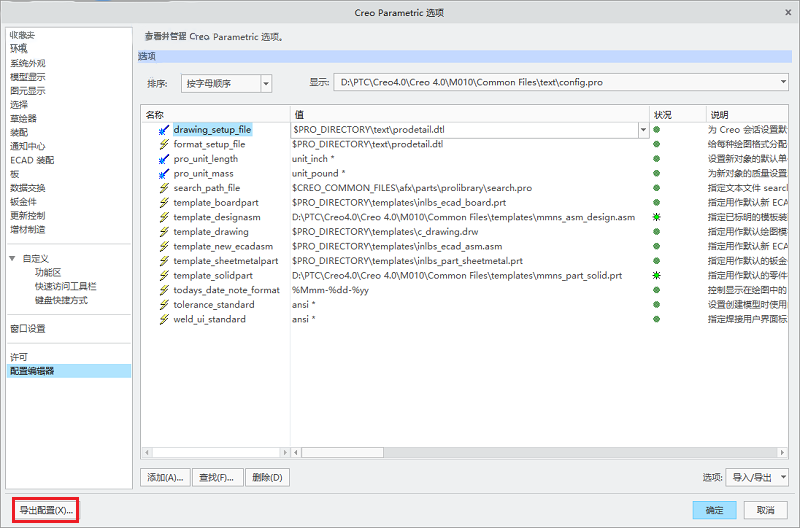Click the green status dot for tolerance_standard
The image size is (800, 528).
click(x=657, y=305)
